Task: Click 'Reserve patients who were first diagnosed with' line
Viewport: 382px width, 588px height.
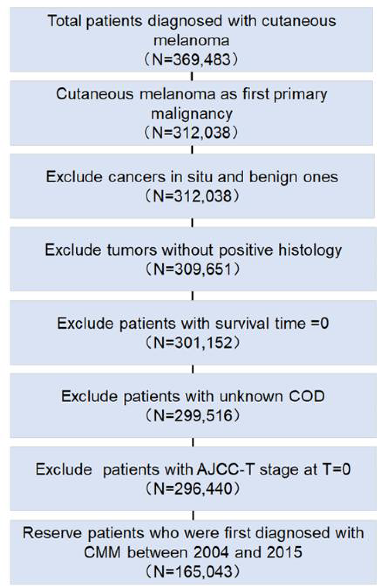Action: point(193,533)
